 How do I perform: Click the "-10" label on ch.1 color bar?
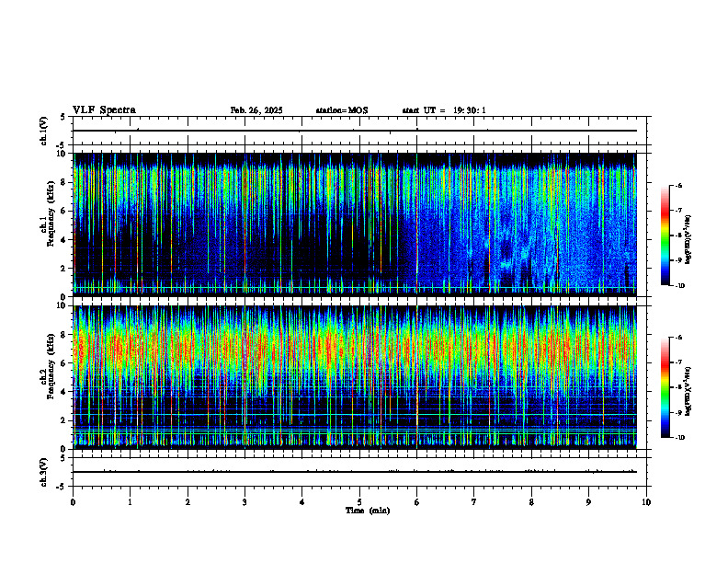[679, 286]
